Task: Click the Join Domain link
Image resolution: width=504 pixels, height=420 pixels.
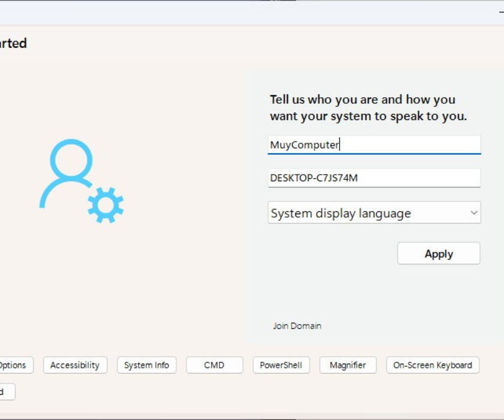Action: point(297,326)
